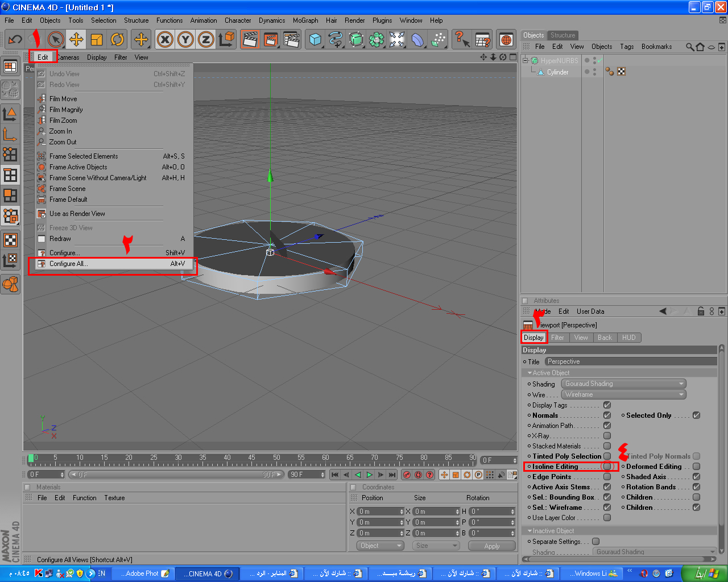Switch to the HUD tab in Attributes
The image size is (728, 582).
628,338
